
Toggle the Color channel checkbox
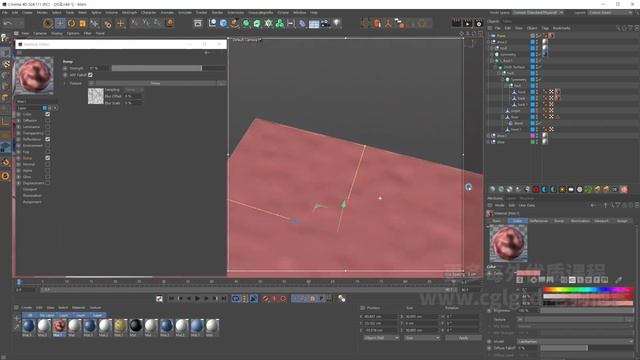[48, 114]
